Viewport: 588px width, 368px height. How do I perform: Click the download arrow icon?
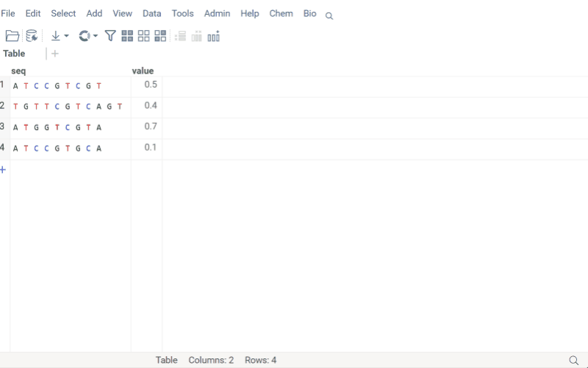[x=55, y=35]
